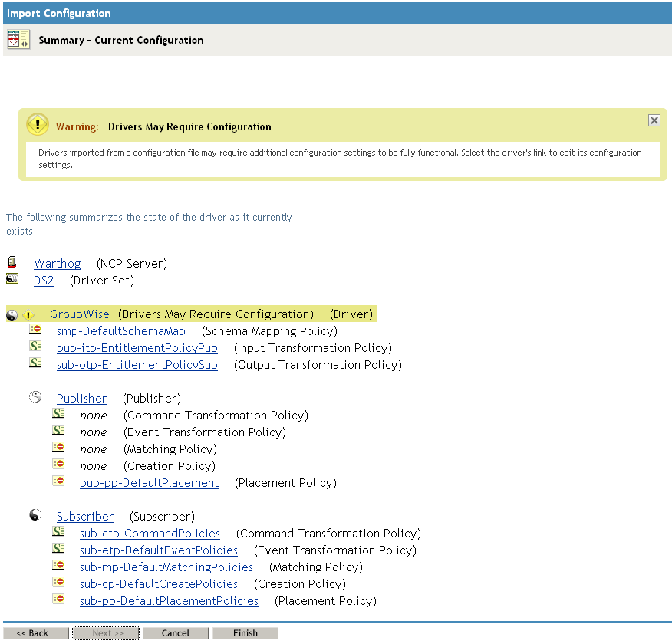Open the pub-pp-DefaultPlacement link
The image size is (672, 644).
click(x=149, y=483)
